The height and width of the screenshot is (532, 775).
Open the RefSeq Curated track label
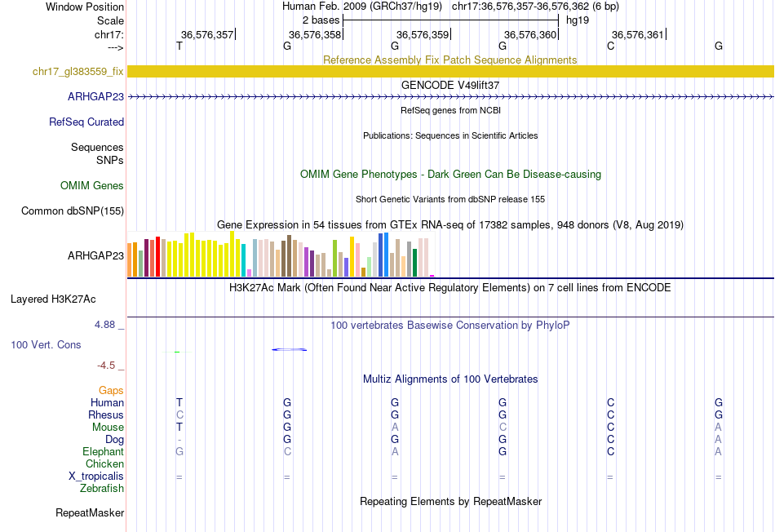point(86,122)
